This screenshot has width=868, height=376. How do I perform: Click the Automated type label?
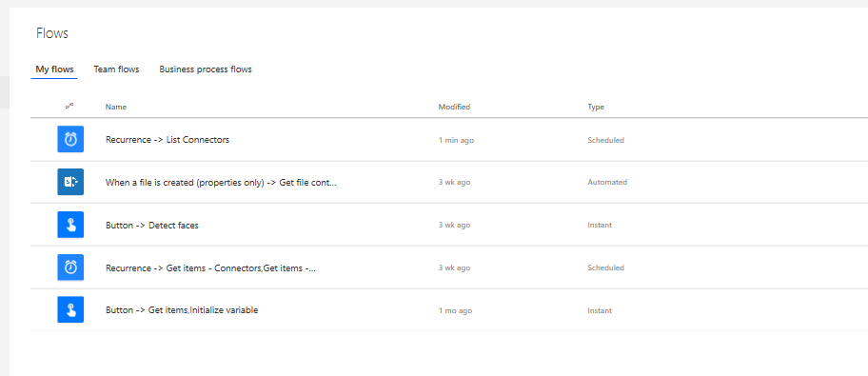(x=607, y=182)
